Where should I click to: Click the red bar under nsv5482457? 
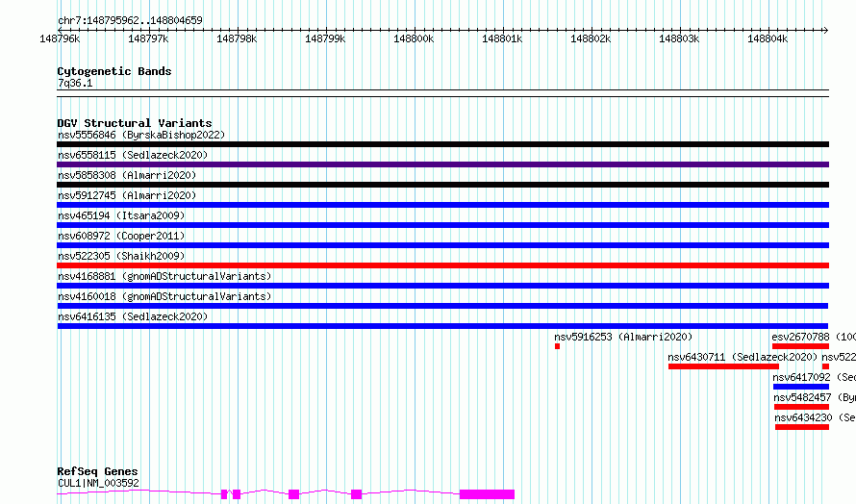coord(801,408)
